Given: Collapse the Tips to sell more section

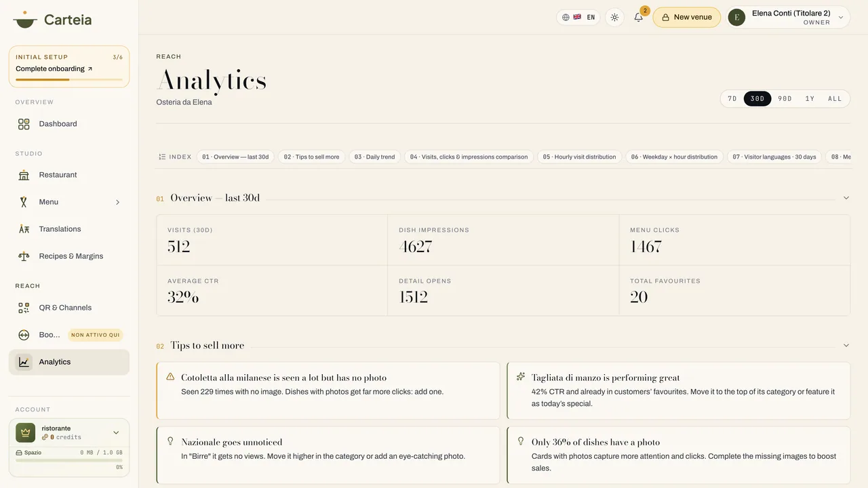Looking at the screenshot, I should point(846,345).
